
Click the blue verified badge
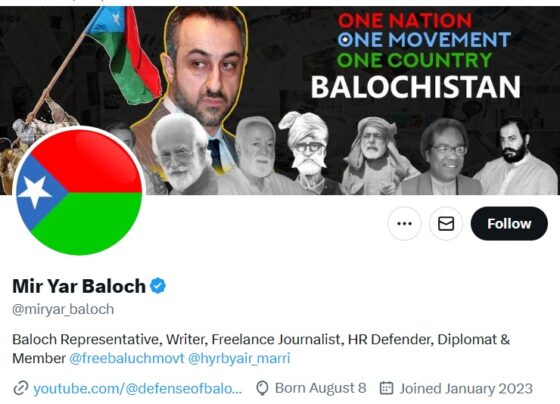point(158,286)
